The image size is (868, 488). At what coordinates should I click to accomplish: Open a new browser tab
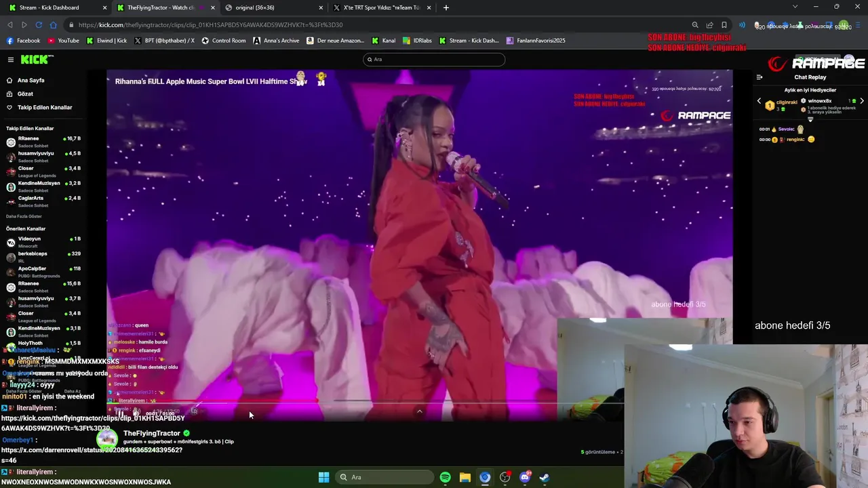coord(446,7)
